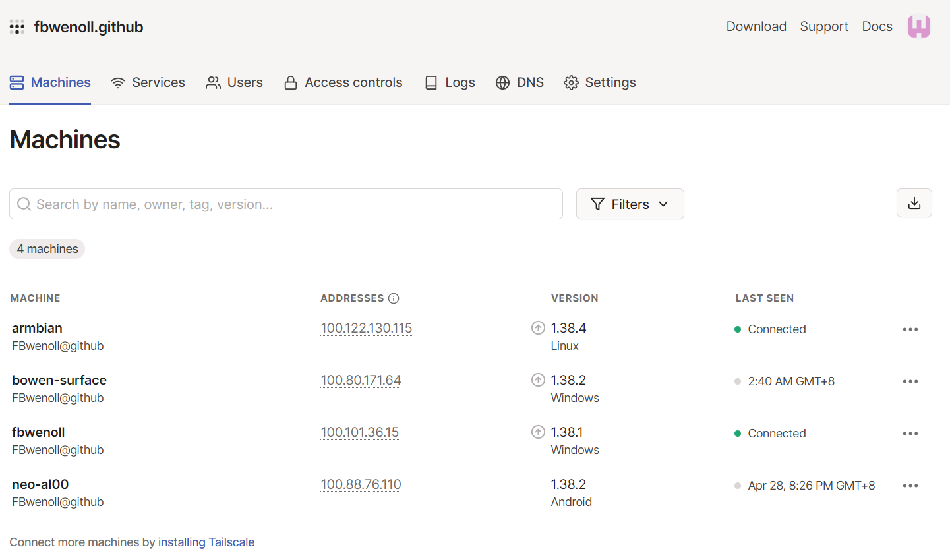Open the Access controls tab

click(x=343, y=82)
